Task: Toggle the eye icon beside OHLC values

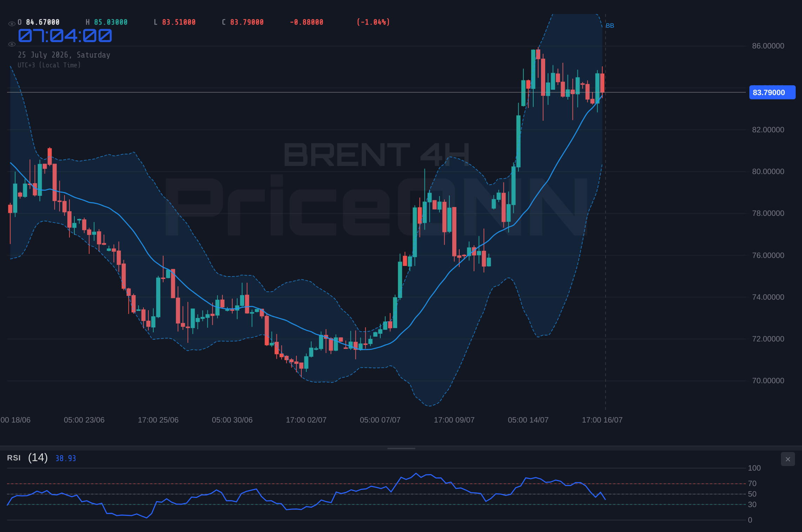Action: tap(12, 24)
